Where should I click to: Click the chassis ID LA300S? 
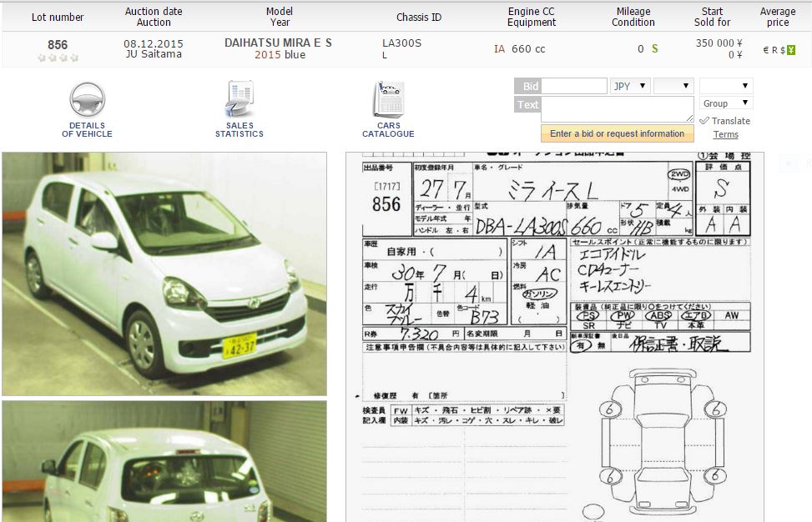(x=402, y=43)
